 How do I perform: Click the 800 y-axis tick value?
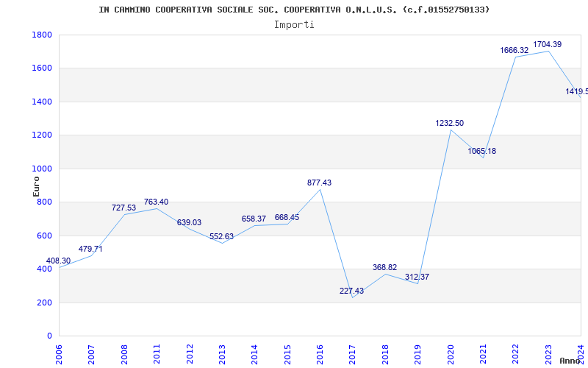click(x=44, y=202)
